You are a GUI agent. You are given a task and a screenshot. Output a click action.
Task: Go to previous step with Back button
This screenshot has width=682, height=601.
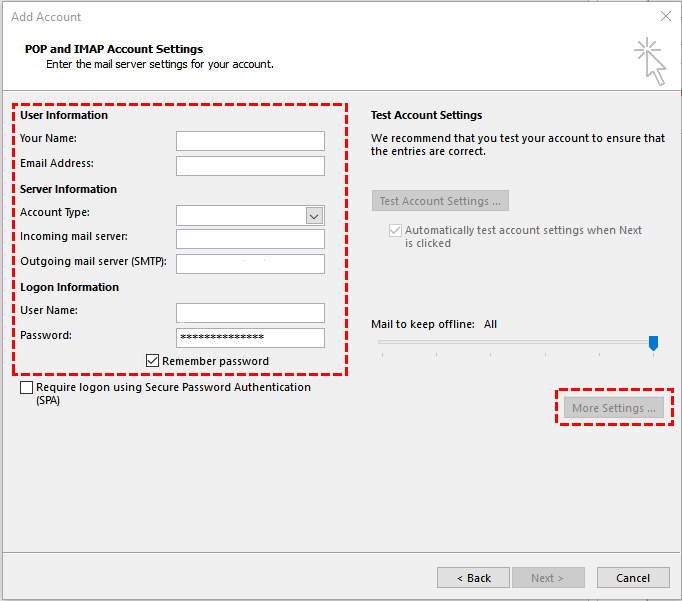473,578
